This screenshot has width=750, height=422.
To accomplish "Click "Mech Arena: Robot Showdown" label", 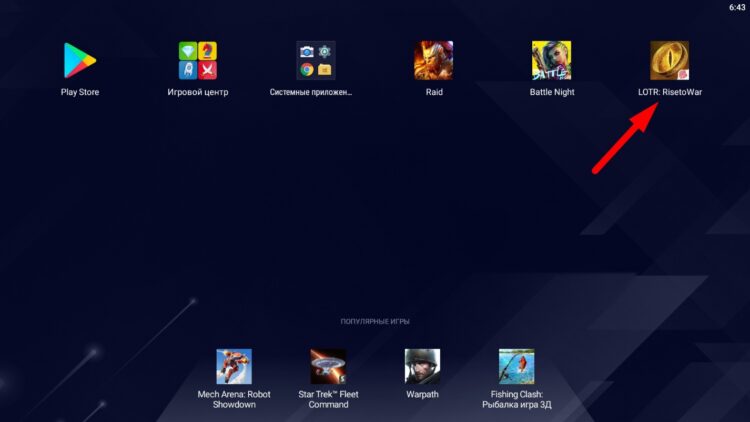I will click(x=234, y=399).
